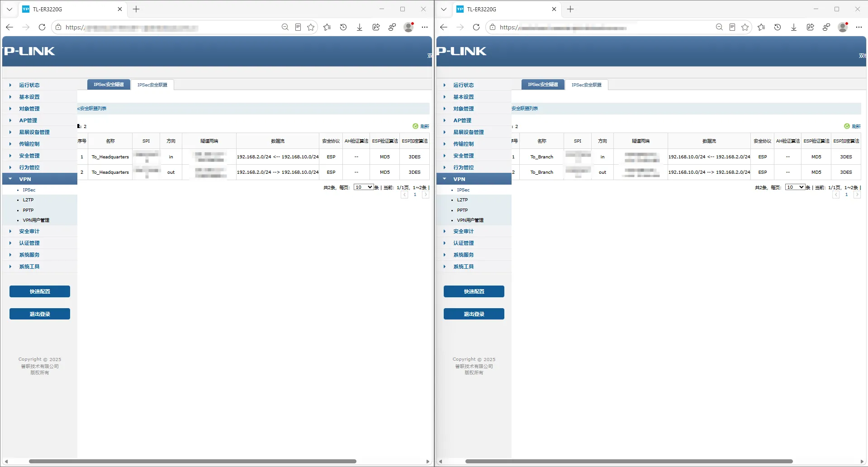Click the left window horizontal scrollbar
Screen dimensions: 868x467
point(193,461)
